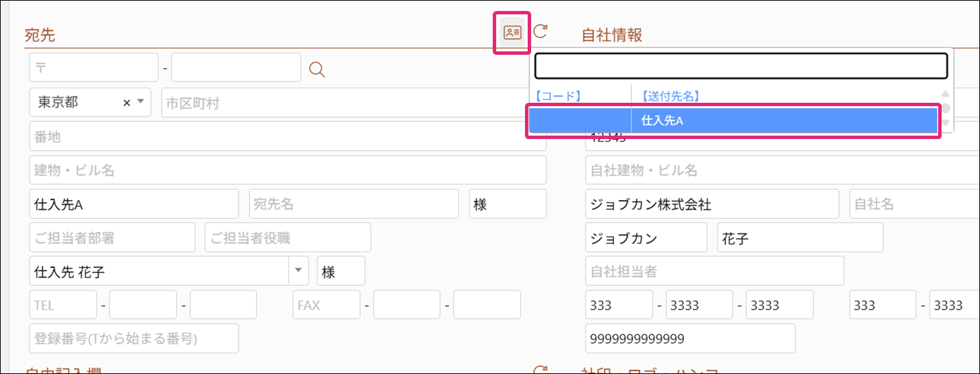Image resolution: width=980 pixels, height=374 pixels.
Task: Click the 【コード】 column header
Action: pyautogui.click(x=558, y=96)
